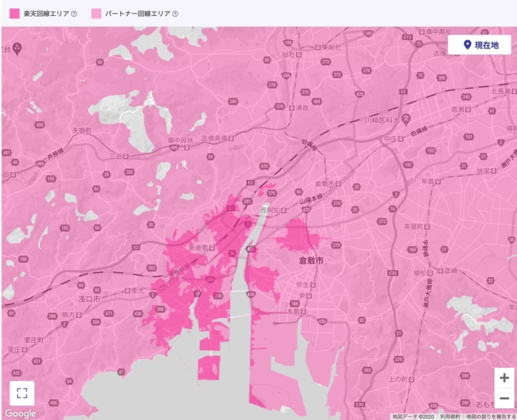
Task: Click 庭瀬 station icon
Action: [468, 109]
